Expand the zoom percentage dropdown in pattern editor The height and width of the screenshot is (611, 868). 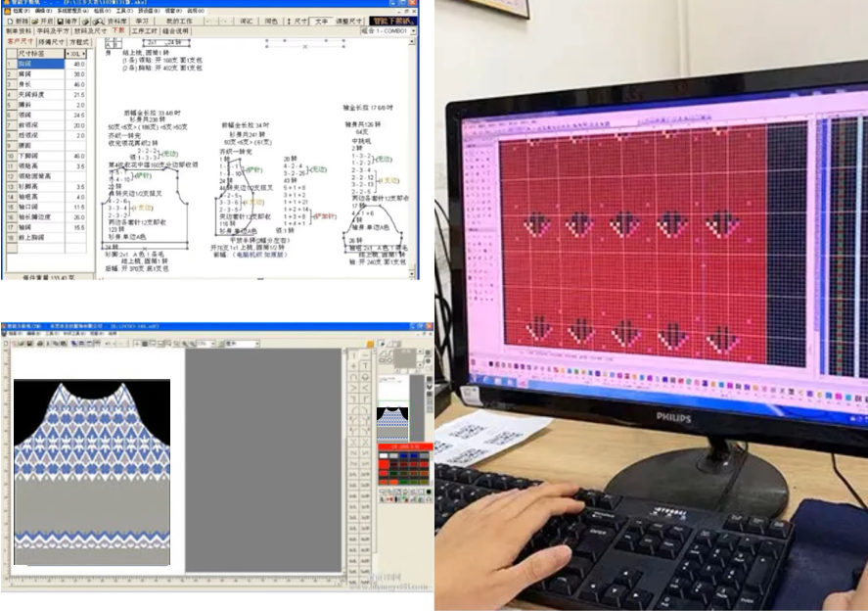212,344
